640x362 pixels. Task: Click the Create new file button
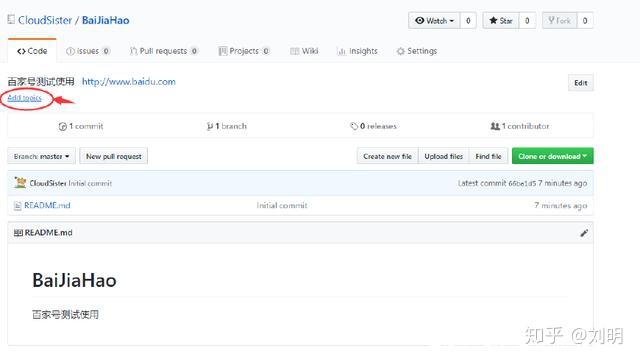[x=387, y=156]
